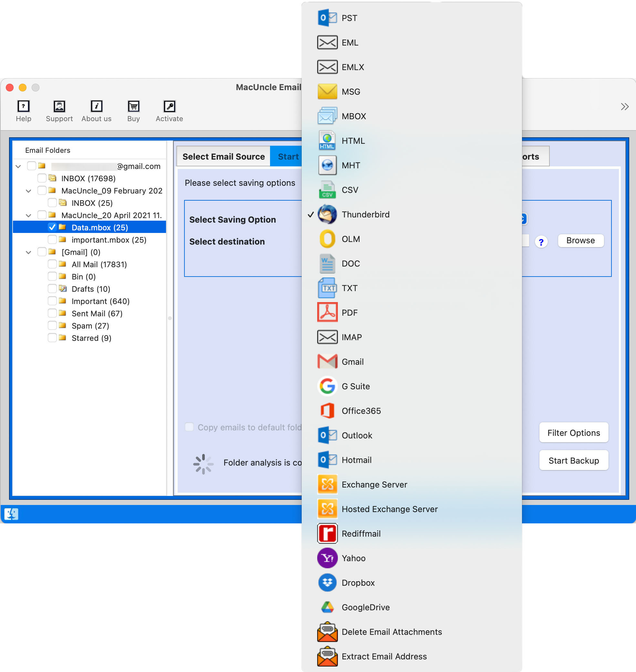Select Office365 as destination
This screenshot has height=672, width=636.
tap(361, 411)
